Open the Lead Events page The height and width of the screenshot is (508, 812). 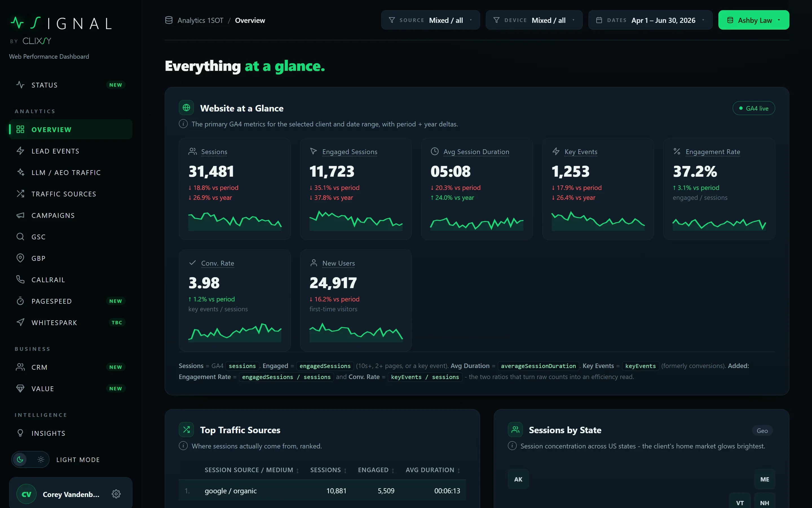click(71, 151)
